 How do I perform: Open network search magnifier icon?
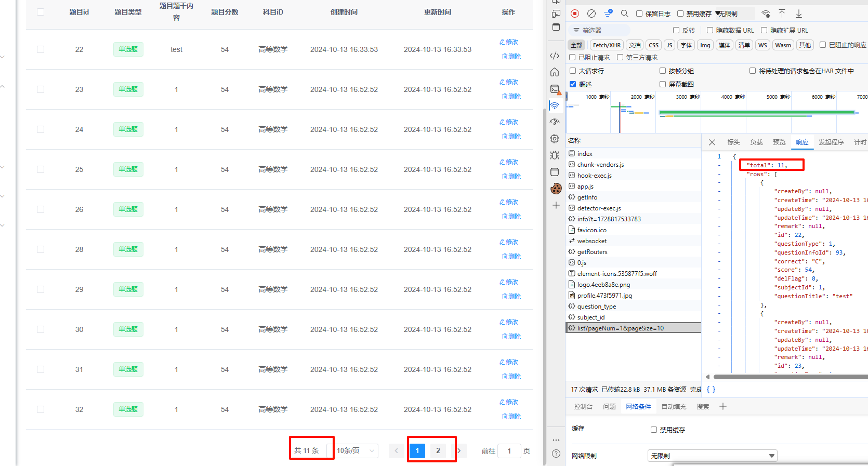[625, 14]
